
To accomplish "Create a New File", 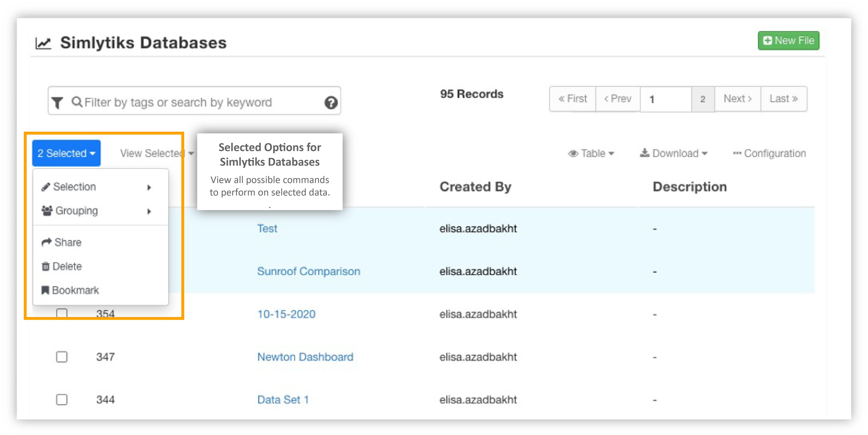I will [x=788, y=40].
